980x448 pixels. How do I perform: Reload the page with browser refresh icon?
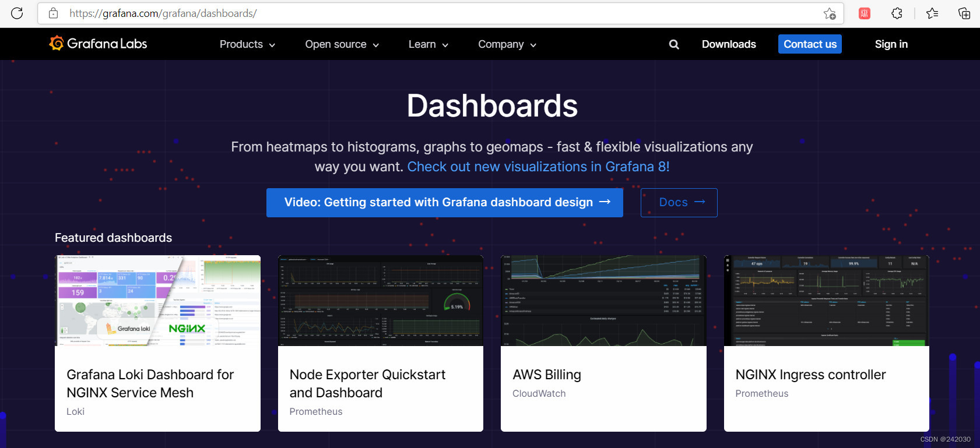tap(17, 13)
